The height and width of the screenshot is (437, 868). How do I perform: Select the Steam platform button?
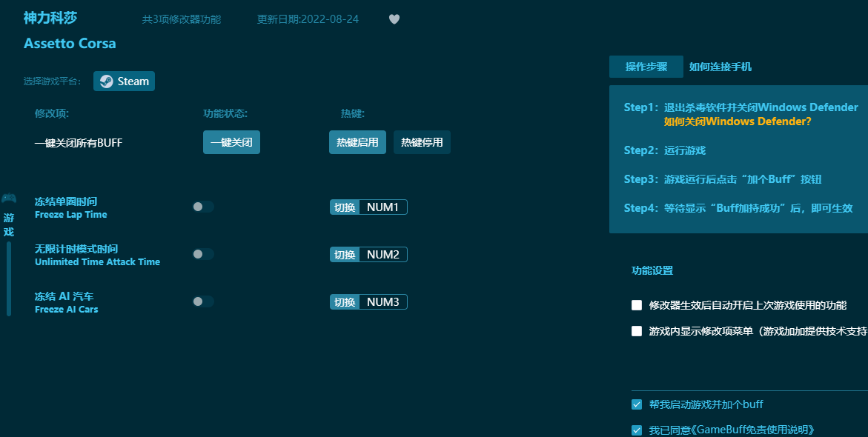[x=124, y=81]
